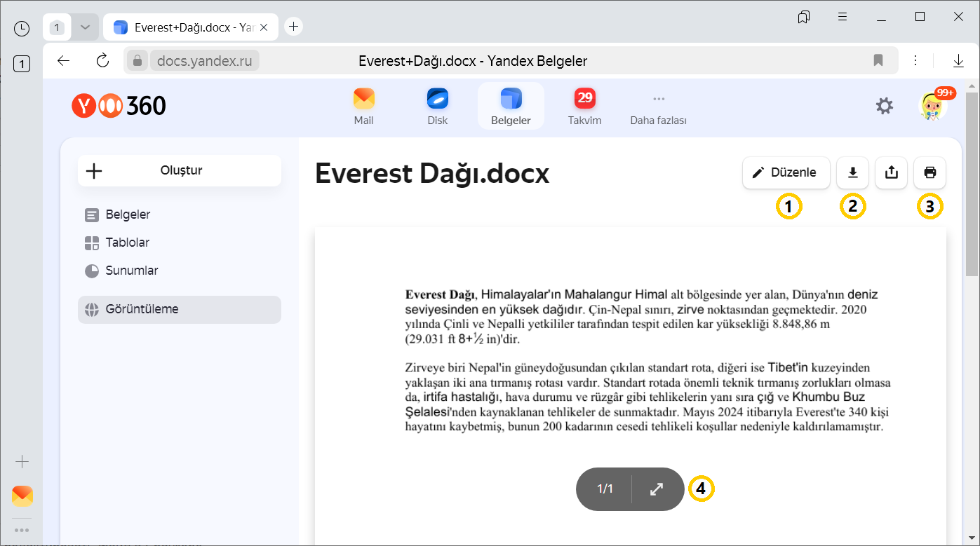Open Yandex Disk service

point(437,107)
